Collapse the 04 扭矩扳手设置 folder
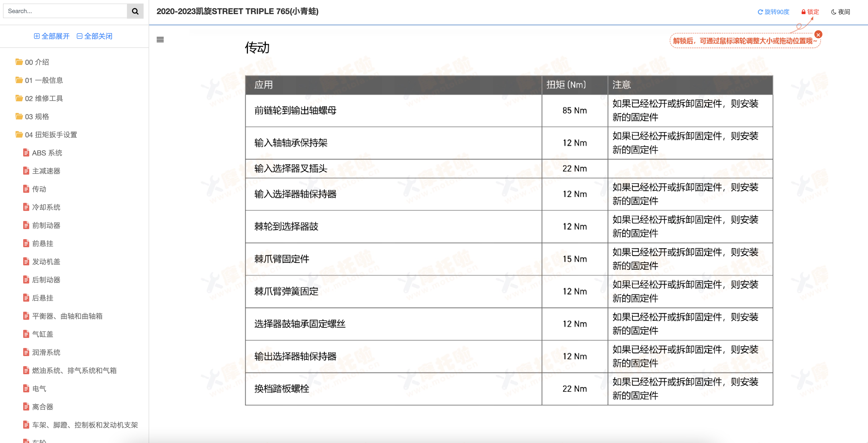 click(51, 135)
